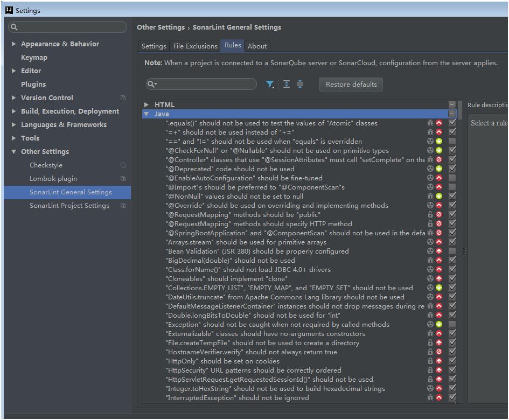This screenshot has width=509, height=420.
Task: Open the About tab
Action: point(257,46)
